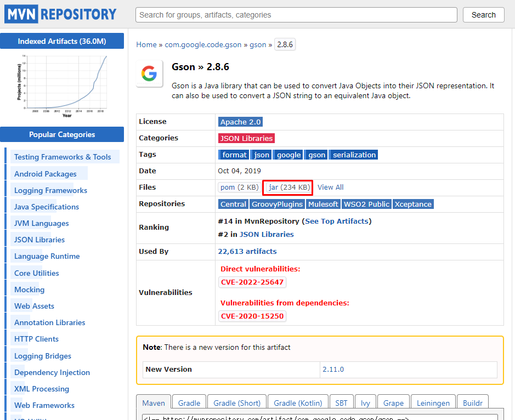Select the serialization tag
The image size is (515, 420).
tap(354, 155)
